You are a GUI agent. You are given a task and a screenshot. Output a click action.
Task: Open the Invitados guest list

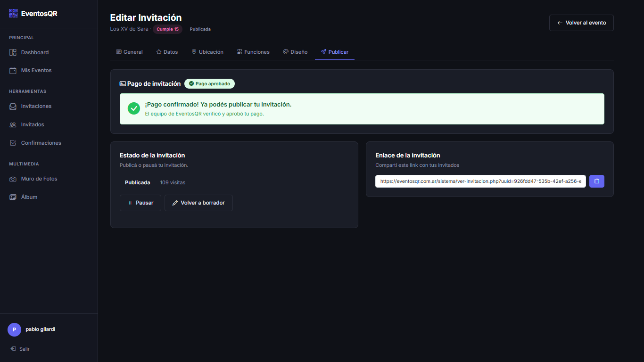32,124
